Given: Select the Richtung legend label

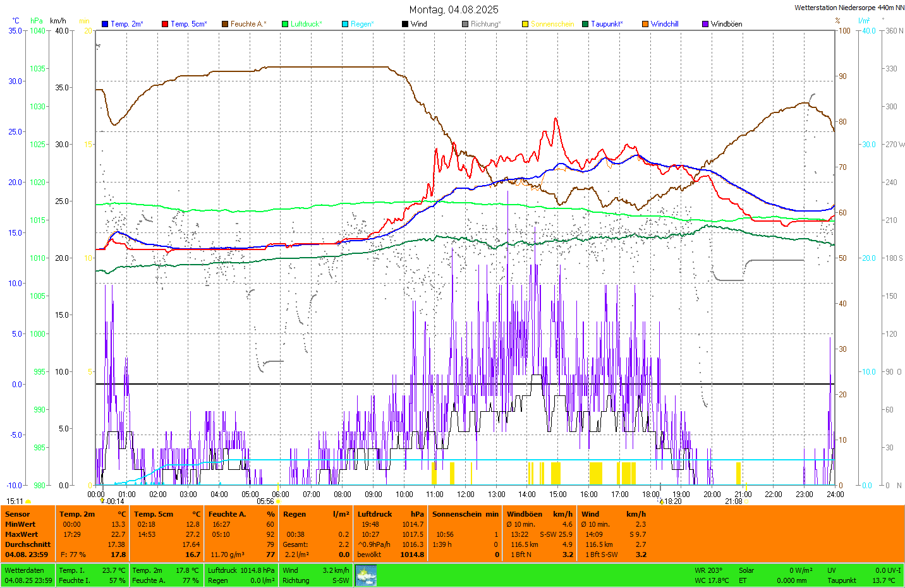Looking at the screenshot, I should coord(485,24).
